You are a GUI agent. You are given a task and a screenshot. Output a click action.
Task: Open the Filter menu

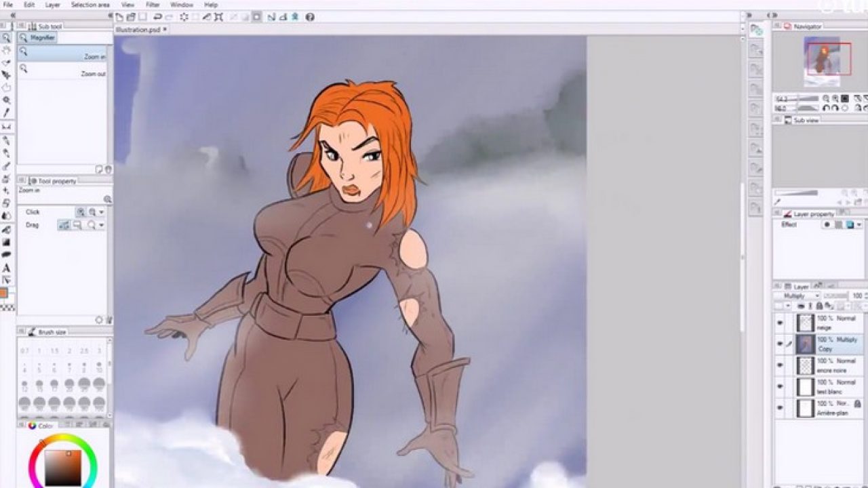(x=153, y=5)
